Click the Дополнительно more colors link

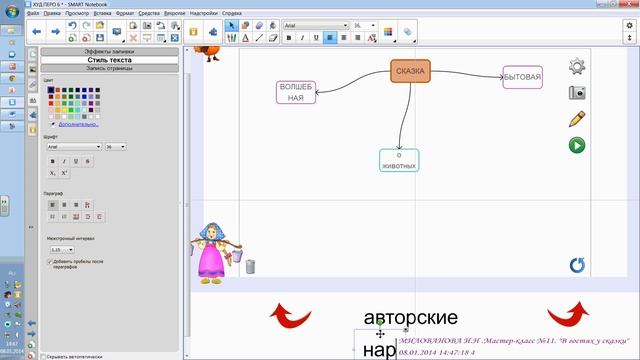coord(78,124)
